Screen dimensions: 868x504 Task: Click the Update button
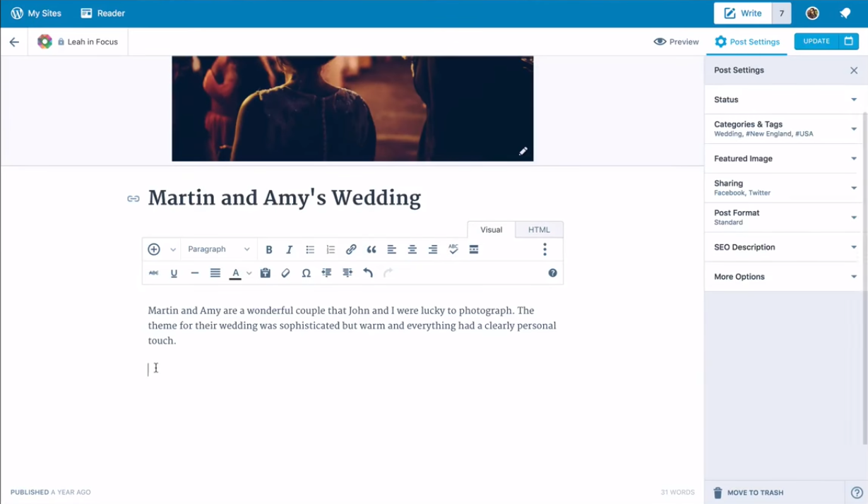coord(816,42)
